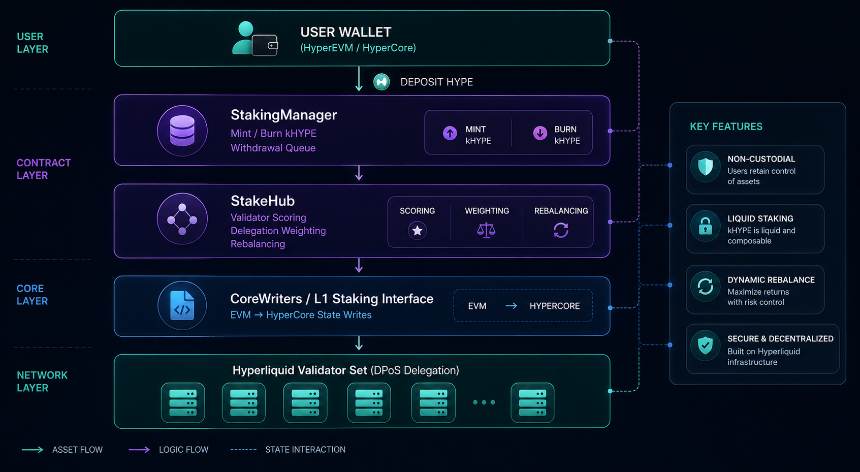Click the ellipsis between validator servers
This screenshot has height=472, width=860.
point(484,402)
